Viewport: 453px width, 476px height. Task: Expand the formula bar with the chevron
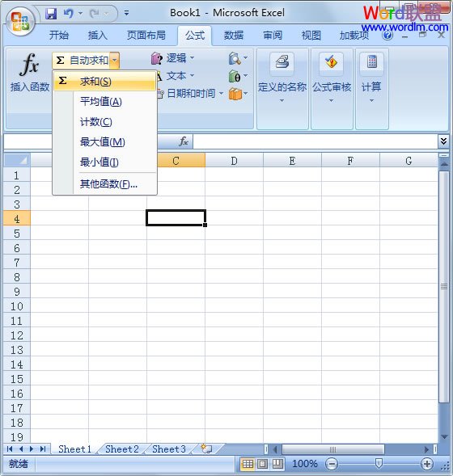click(x=443, y=141)
